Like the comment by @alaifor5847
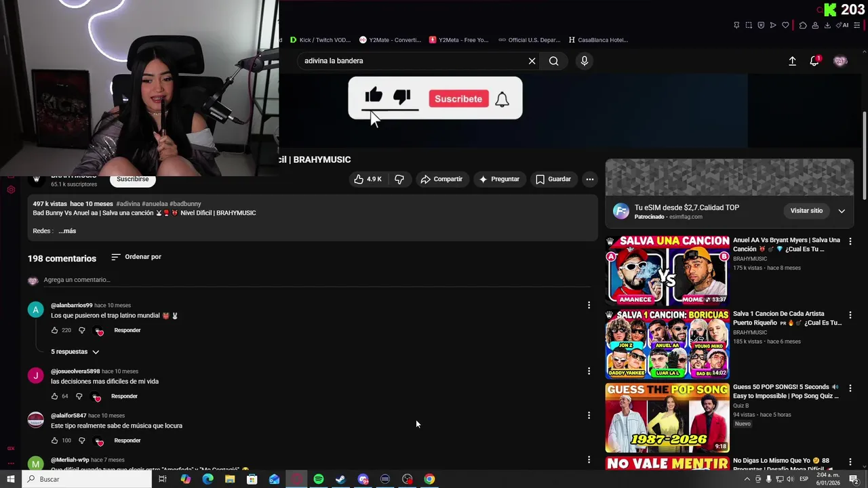Screen dimensions: 868x488 pyautogui.click(x=55, y=441)
